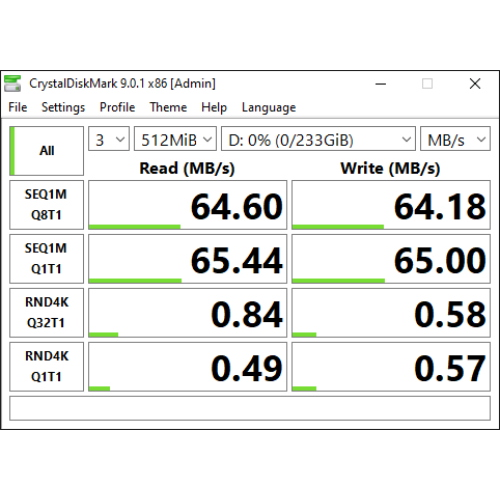Image resolution: width=500 pixels, height=500 pixels.
Task: Open the MB/s unit dropdown
Action: coord(455,139)
